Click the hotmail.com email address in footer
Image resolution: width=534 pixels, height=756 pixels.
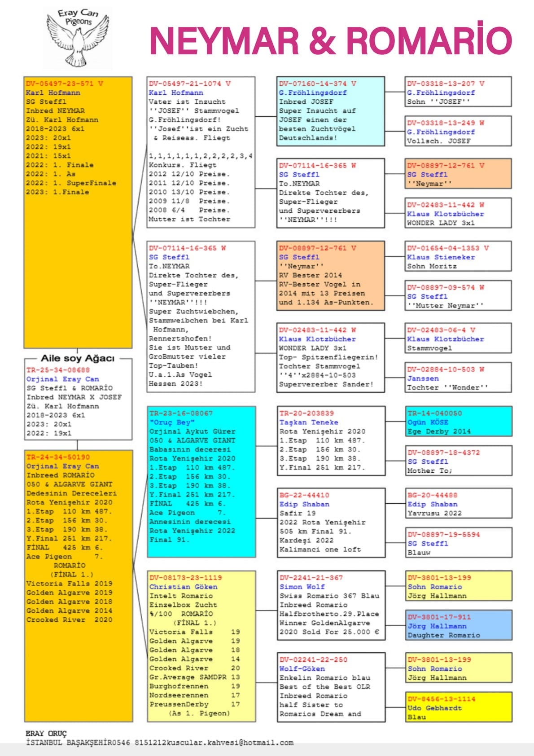click(x=230, y=743)
